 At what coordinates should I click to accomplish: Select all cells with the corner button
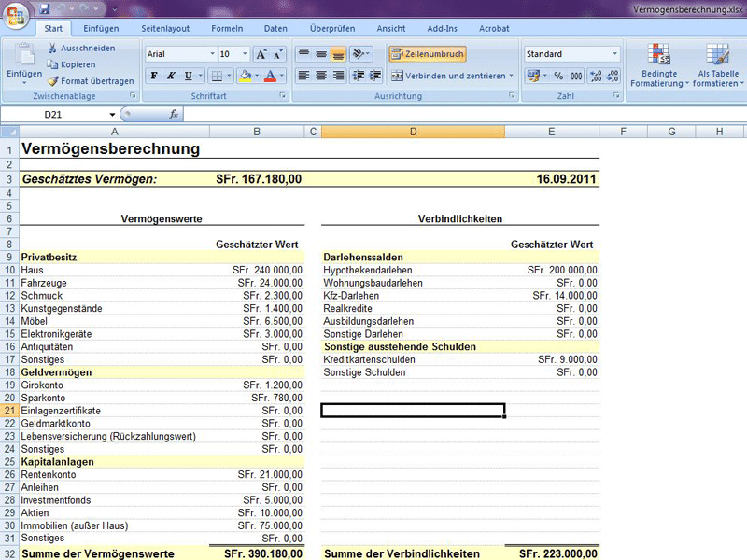(9, 132)
